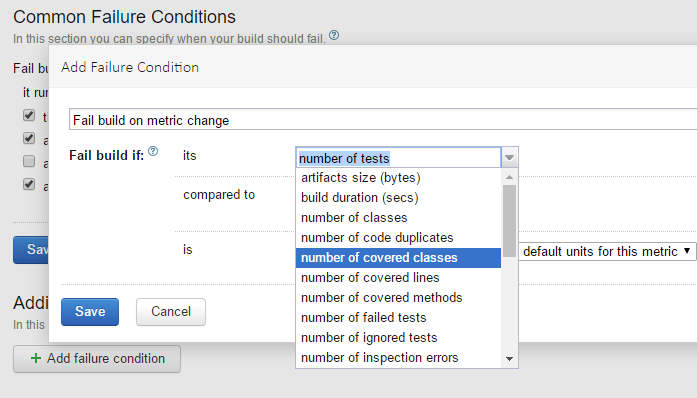Click scrollbar up arrow in metric list
Image resolution: width=697 pixels, height=398 pixels.
pyautogui.click(x=509, y=177)
